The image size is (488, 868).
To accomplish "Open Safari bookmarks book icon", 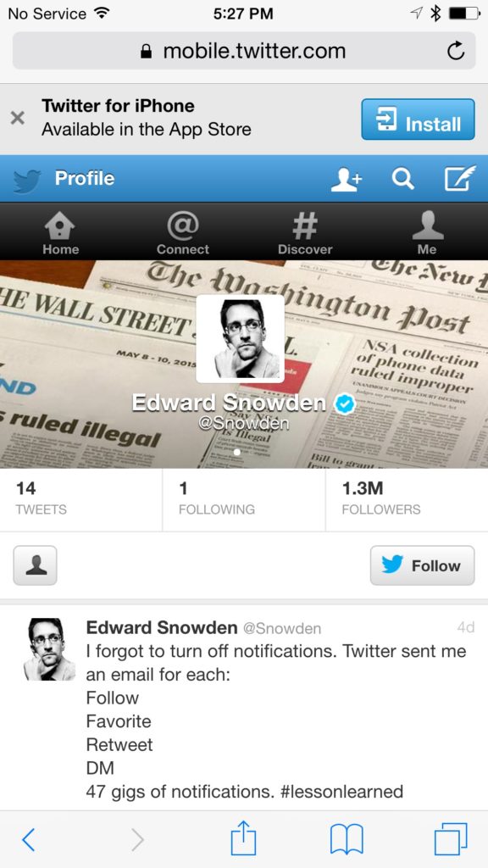I will (347, 839).
